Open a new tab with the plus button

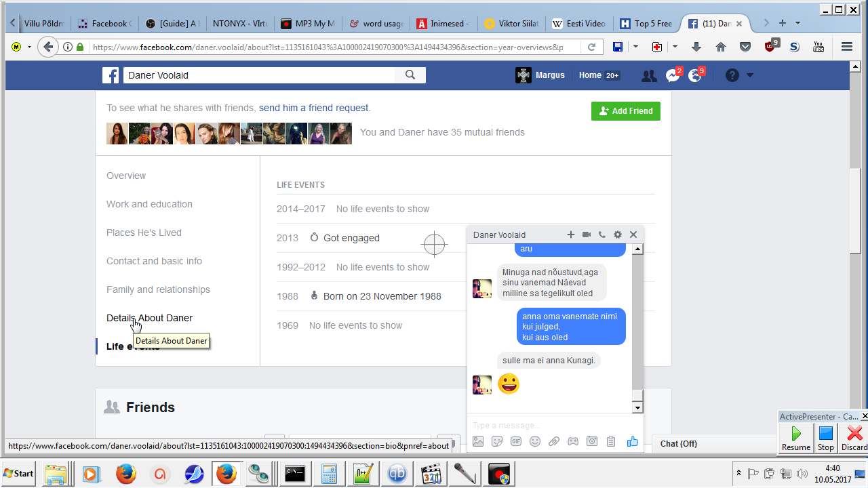(783, 23)
